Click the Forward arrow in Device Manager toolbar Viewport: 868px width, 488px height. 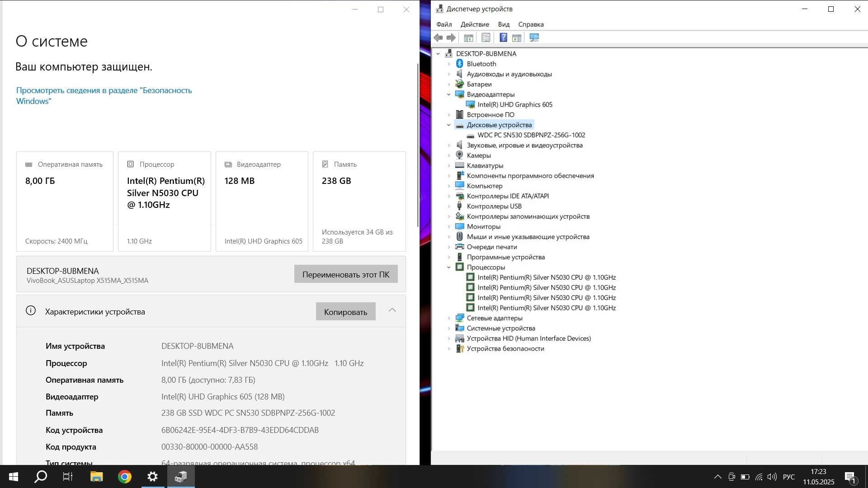451,38
